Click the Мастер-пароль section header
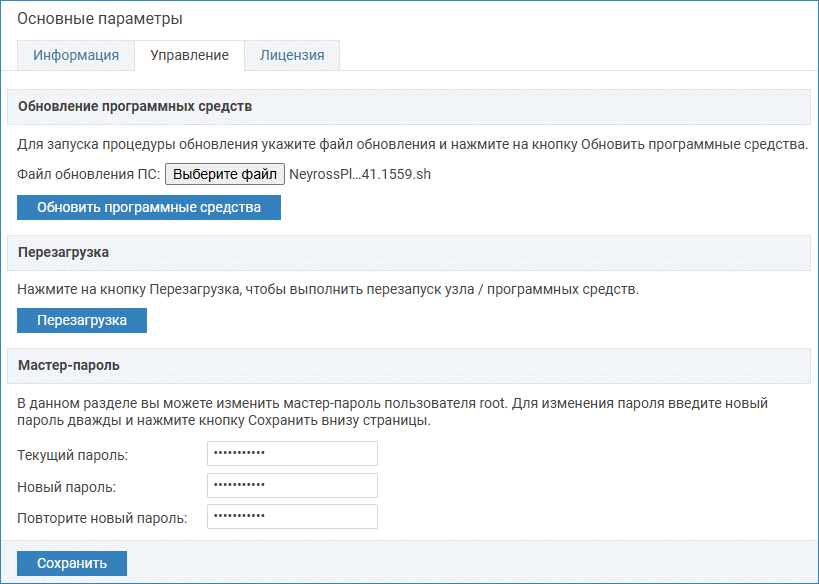Image resolution: width=819 pixels, height=584 pixels. 69,365
